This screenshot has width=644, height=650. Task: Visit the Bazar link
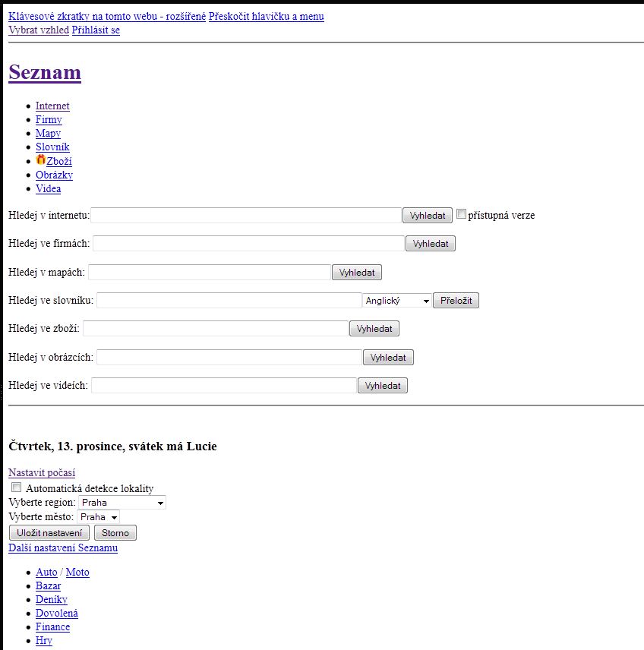48,585
